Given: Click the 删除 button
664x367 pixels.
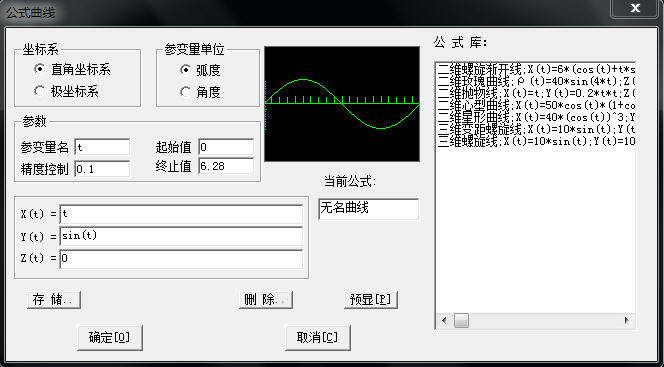Looking at the screenshot, I should (266, 300).
